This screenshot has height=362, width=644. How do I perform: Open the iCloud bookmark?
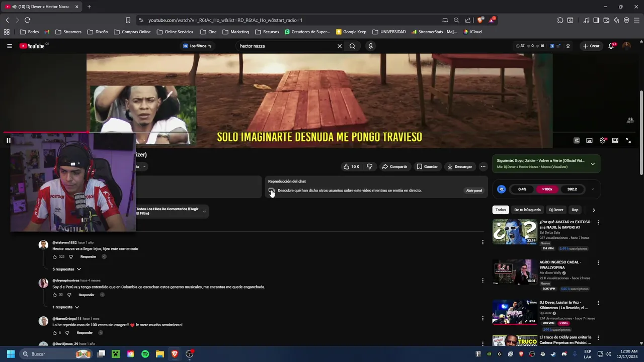tap(472, 32)
